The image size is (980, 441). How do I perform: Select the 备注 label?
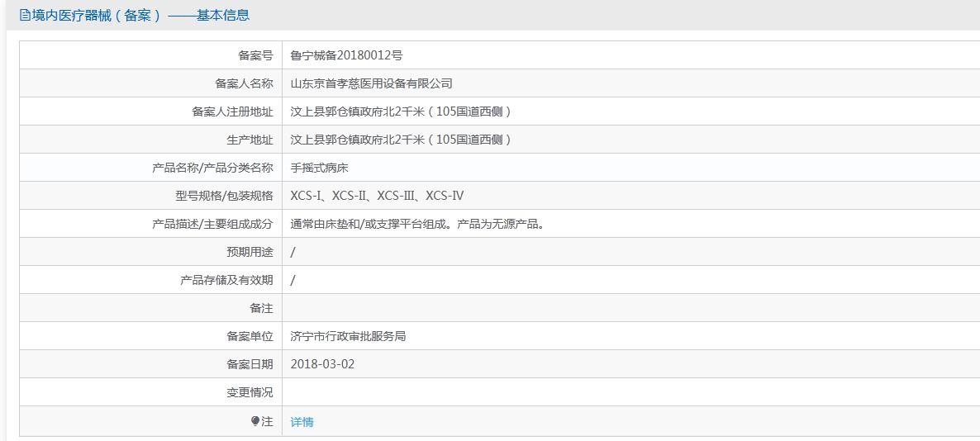point(261,308)
